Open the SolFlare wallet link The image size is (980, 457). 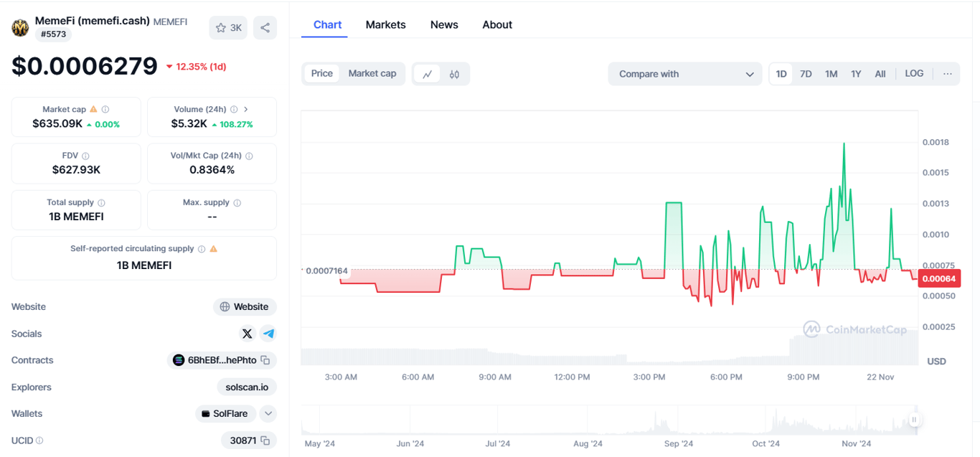coord(225,413)
